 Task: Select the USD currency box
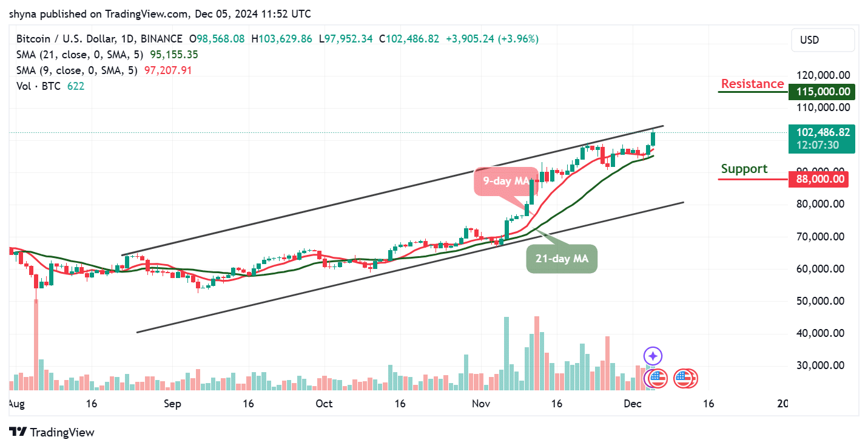(x=823, y=40)
